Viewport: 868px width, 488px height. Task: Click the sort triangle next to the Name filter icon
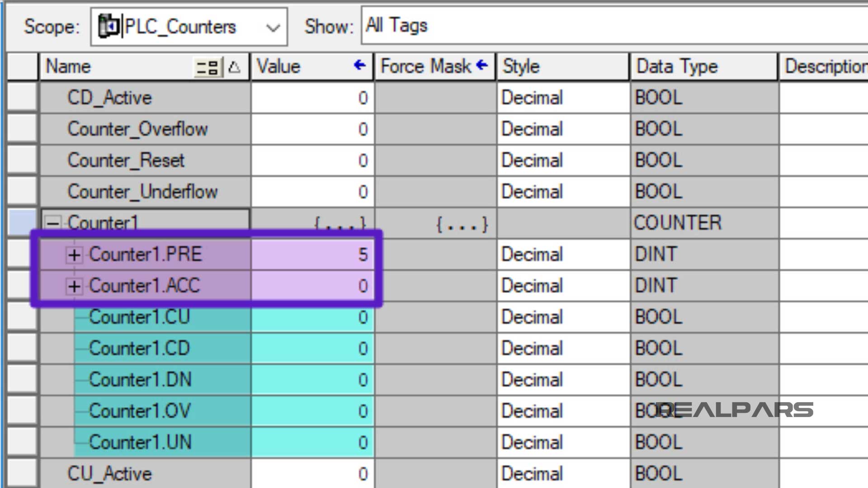(x=234, y=66)
